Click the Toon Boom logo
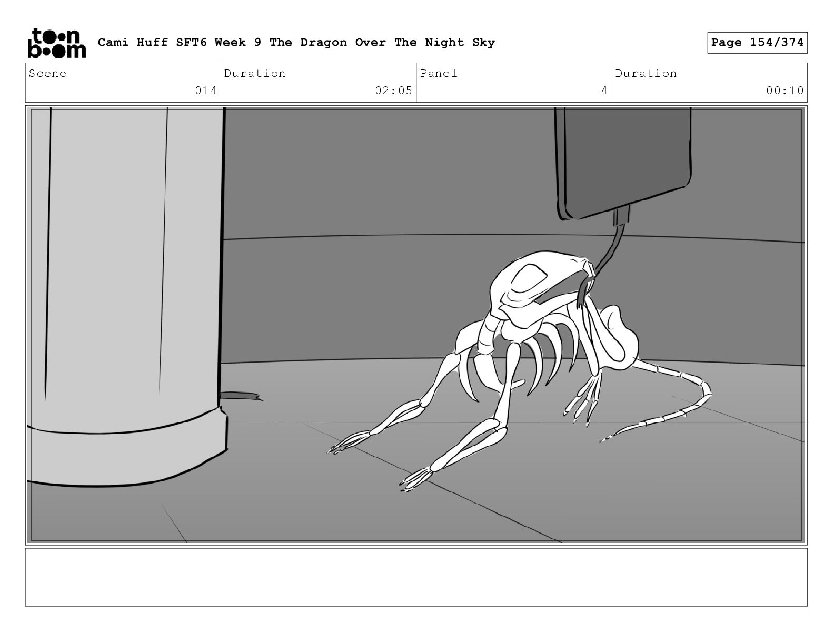The height and width of the screenshot is (644, 834). click(56, 43)
